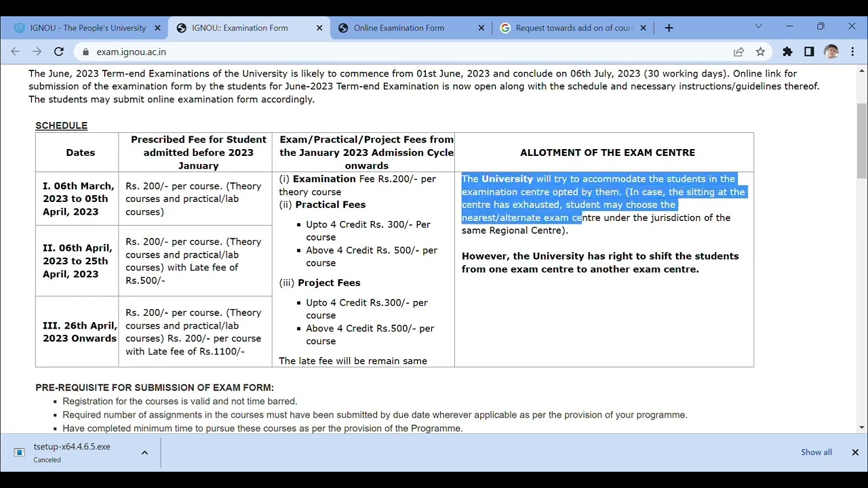Screen dimensions: 868x488
Task: Minimize the Chrome window
Action: point(789,26)
